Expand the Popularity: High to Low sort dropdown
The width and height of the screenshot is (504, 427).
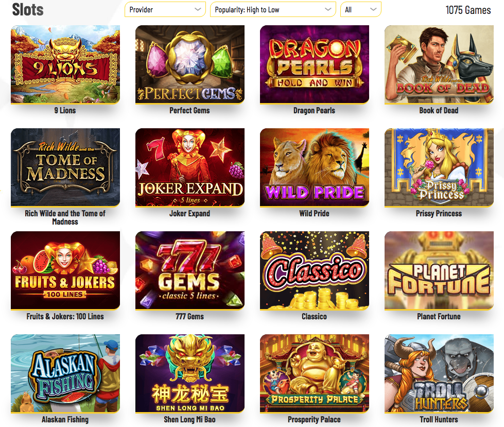[x=273, y=10]
